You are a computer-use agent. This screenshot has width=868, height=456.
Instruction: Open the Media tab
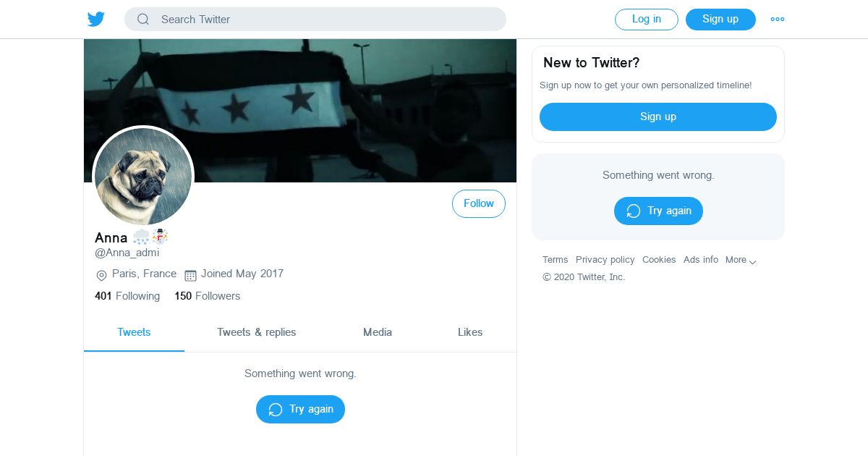point(378,332)
